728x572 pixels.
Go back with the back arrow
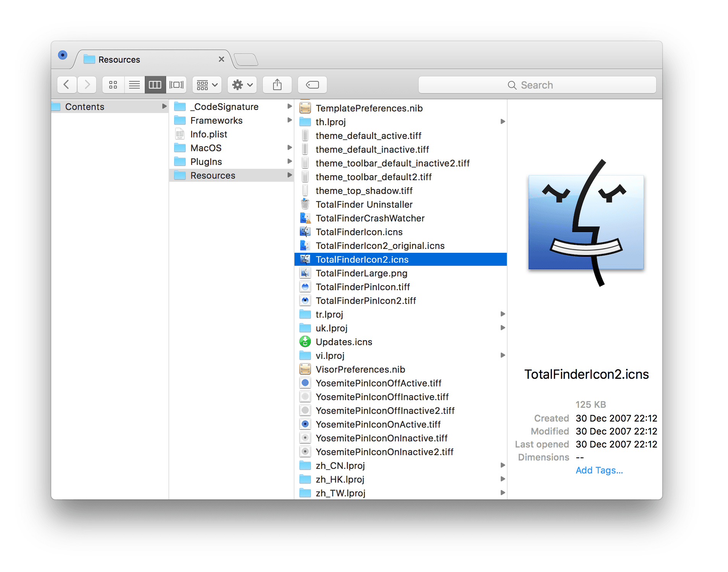click(x=67, y=85)
